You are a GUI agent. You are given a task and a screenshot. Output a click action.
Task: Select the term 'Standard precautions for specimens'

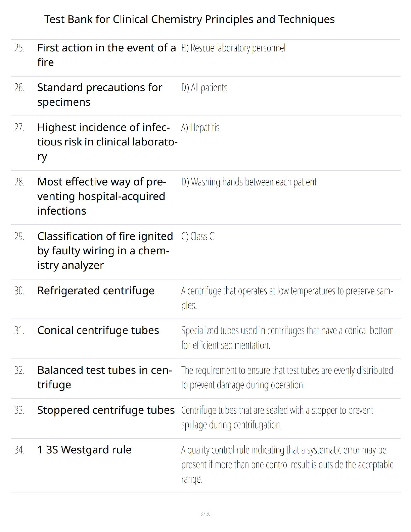tap(100, 95)
